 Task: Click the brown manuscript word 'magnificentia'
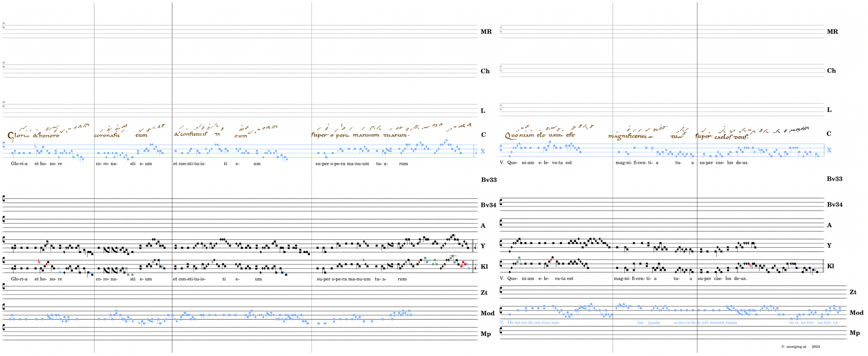pyautogui.click(x=630, y=136)
